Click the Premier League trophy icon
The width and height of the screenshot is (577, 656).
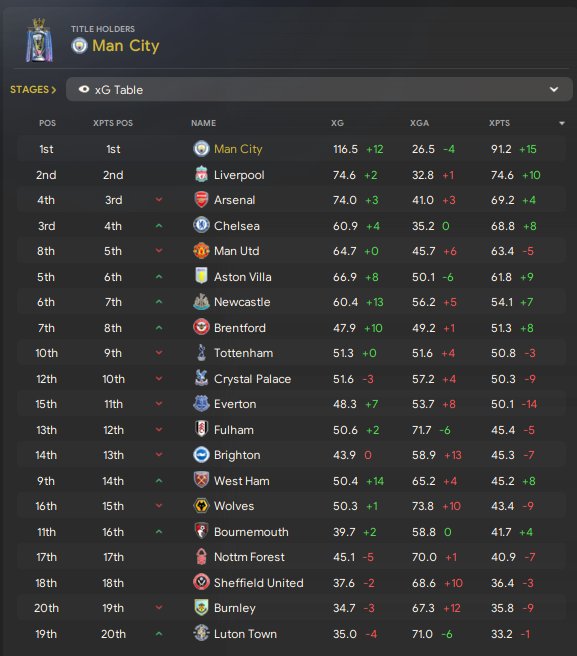pos(39,40)
